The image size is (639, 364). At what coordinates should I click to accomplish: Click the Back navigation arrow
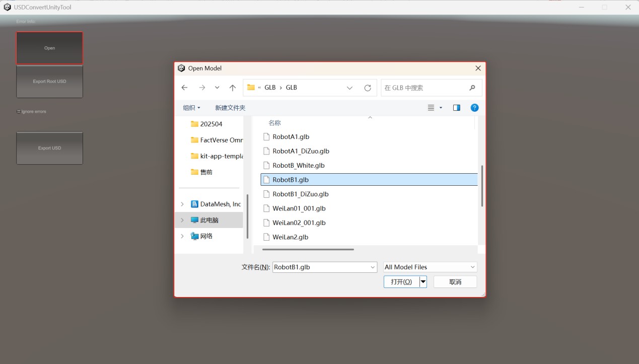pos(184,88)
